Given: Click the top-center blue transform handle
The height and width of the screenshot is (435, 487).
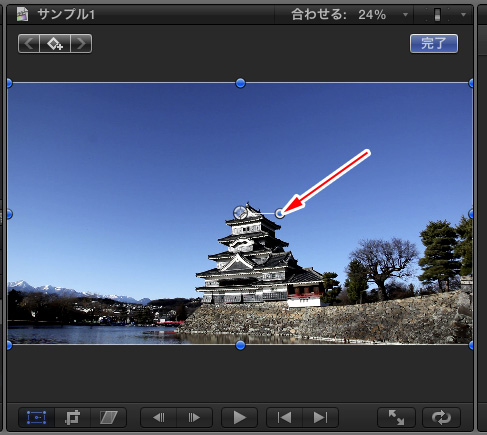Looking at the screenshot, I should point(240,83).
